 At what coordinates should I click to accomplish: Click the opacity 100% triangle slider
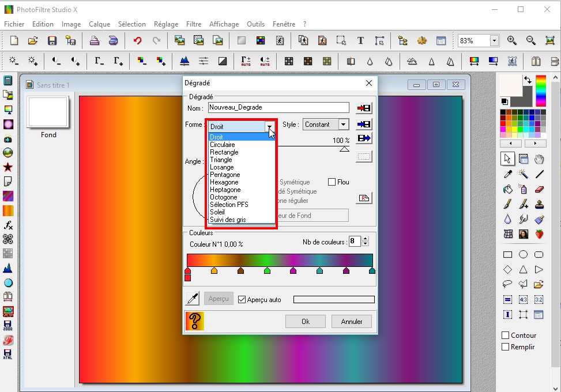pyautogui.click(x=344, y=149)
